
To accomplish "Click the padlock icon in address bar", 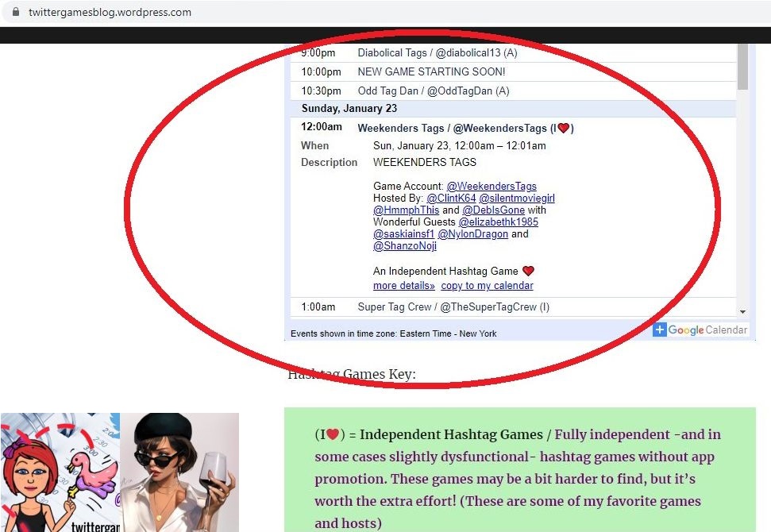I will click(x=16, y=12).
